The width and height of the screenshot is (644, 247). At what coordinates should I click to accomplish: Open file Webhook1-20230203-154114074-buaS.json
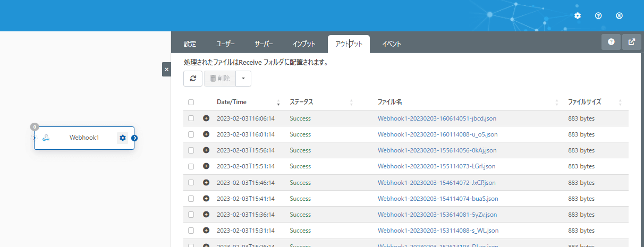pos(438,199)
